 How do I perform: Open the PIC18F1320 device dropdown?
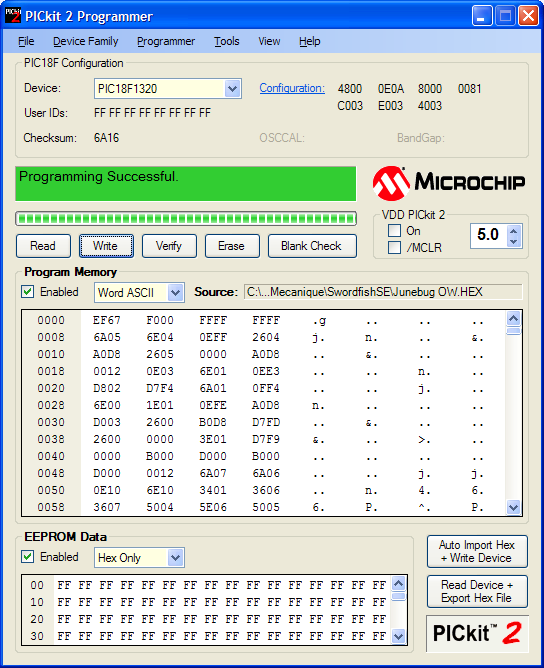coord(232,89)
